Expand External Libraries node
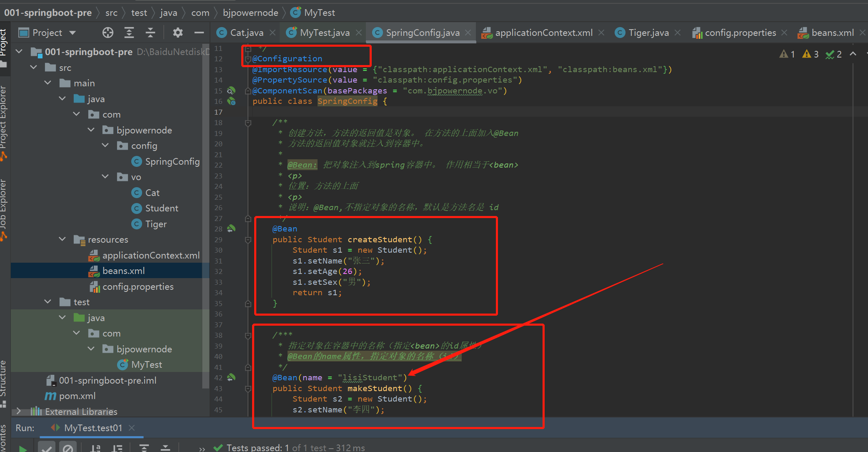Viewport: 868px width, 452px height. (18, 412)
